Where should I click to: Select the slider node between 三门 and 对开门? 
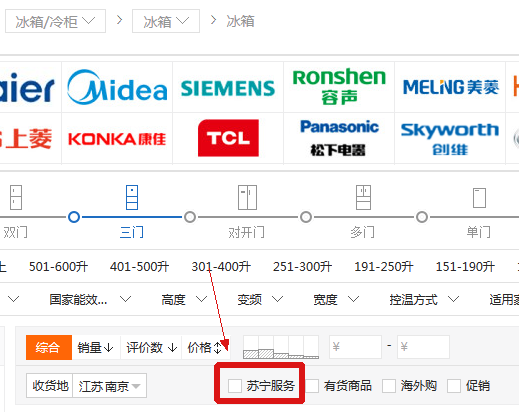click(190, 217)
